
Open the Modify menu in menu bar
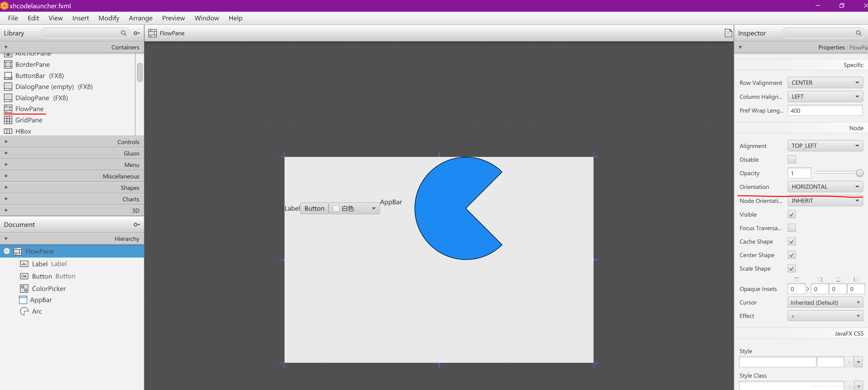click(x=109, y=18)
